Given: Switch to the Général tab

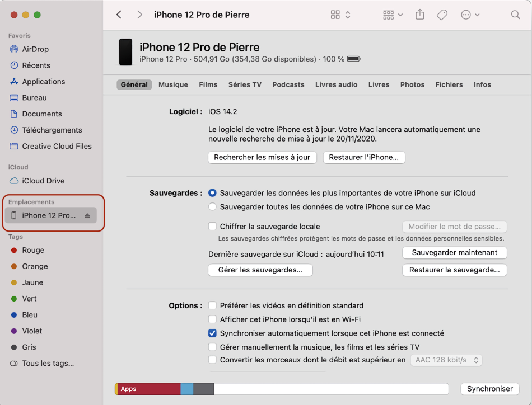Looking at the screenshot, I should (134, 84).
